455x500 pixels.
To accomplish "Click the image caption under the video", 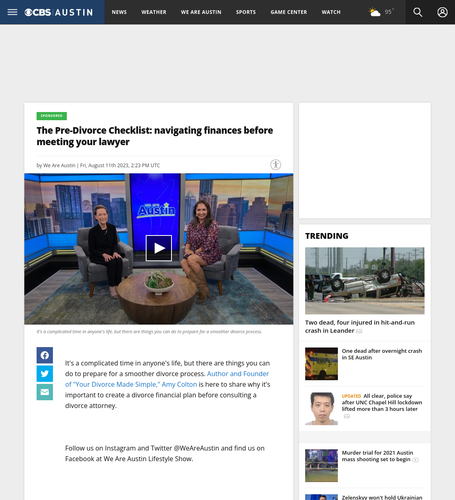I will click(x=149, y=332).
